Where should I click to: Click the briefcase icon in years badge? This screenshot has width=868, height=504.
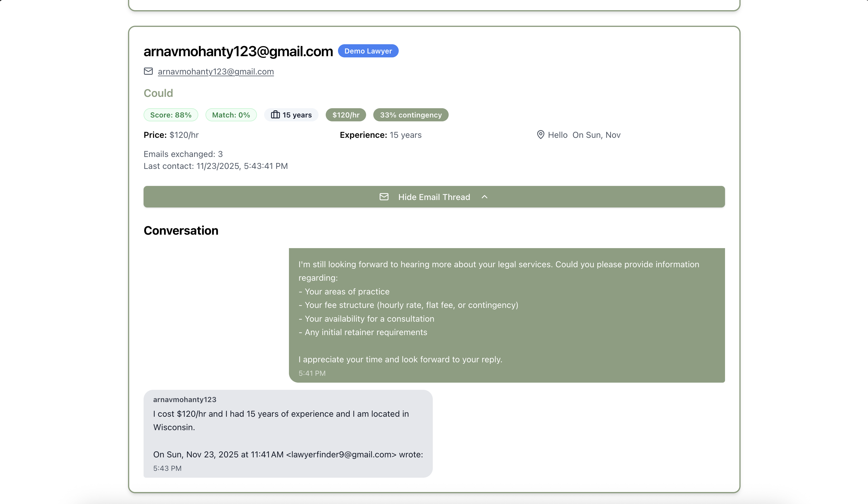click(x=275, y=114)
